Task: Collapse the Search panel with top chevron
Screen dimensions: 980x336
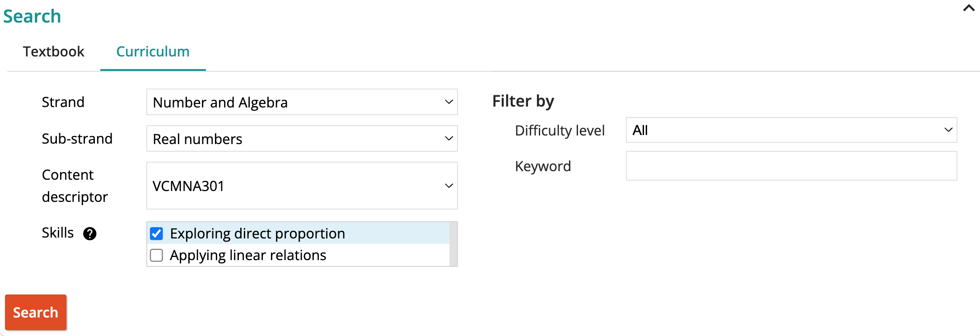Action: [968, 8]
